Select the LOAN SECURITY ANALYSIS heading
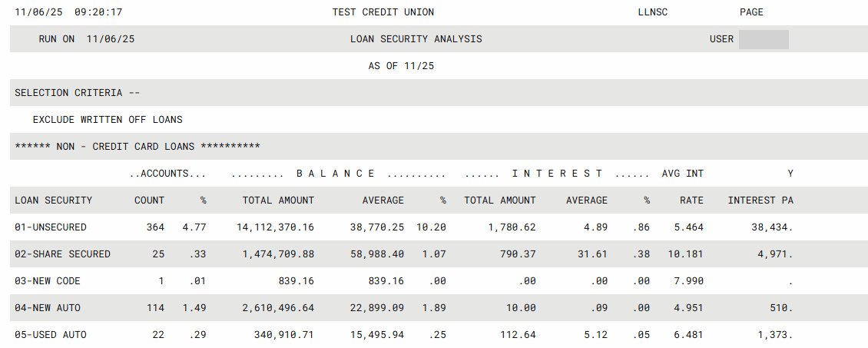Viewport: 868px width, 348px height. pyautogui.click(x=416, y=39)
